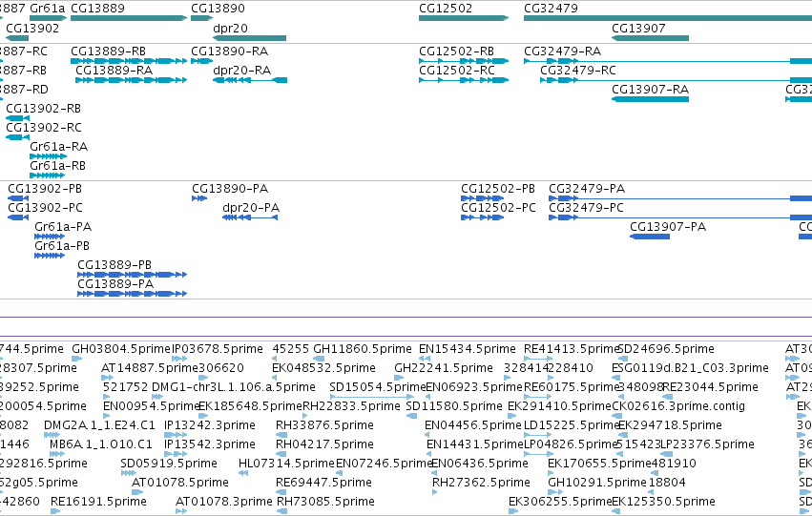This screenshot has height=516, width=812.
Task: Open the CG13889-RB transcript label
Action: 108,52
